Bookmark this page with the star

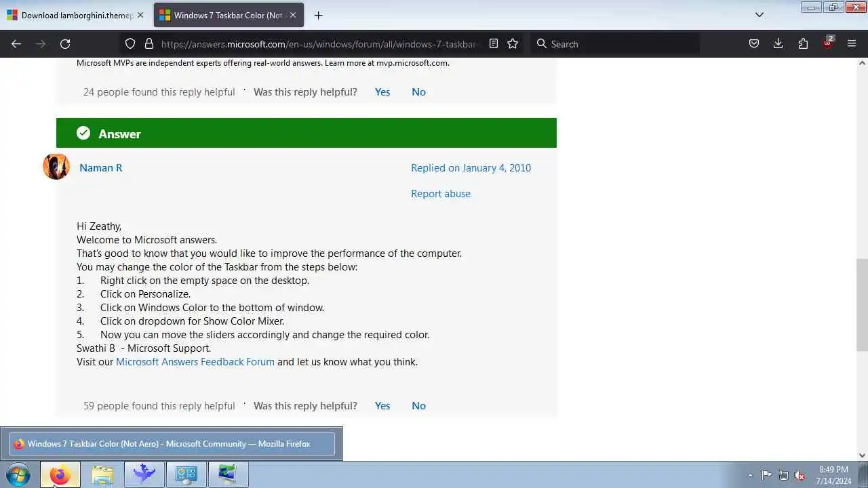513,43
